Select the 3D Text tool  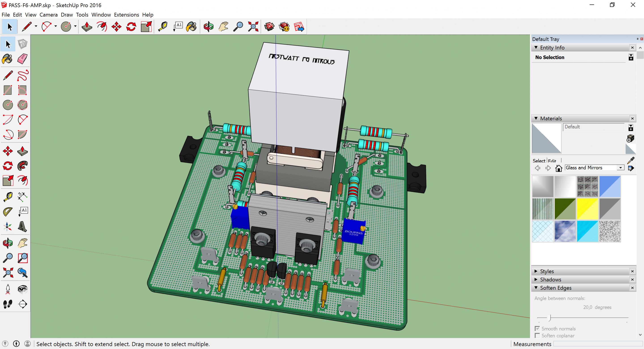tap(23, 226)
